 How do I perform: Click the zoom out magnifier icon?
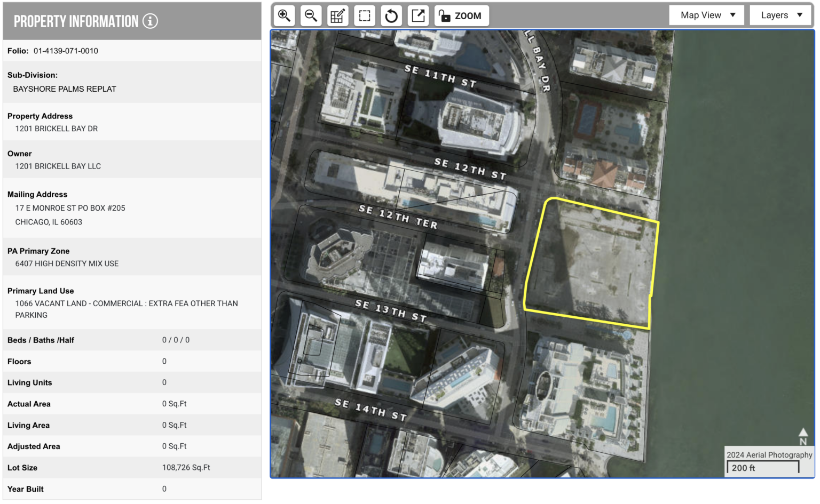[311, 16]
